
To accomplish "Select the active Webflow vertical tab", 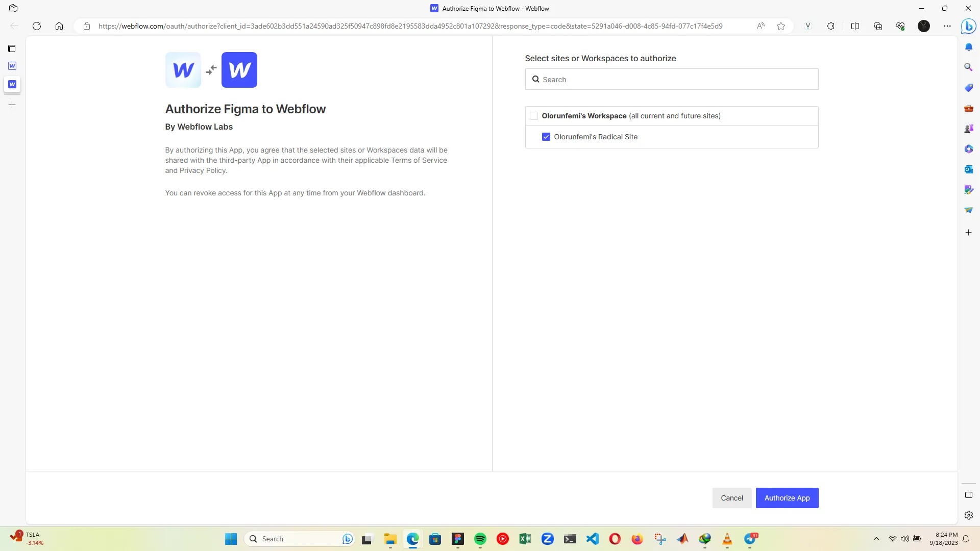I will pyautogui.click(x=12, y=84).
